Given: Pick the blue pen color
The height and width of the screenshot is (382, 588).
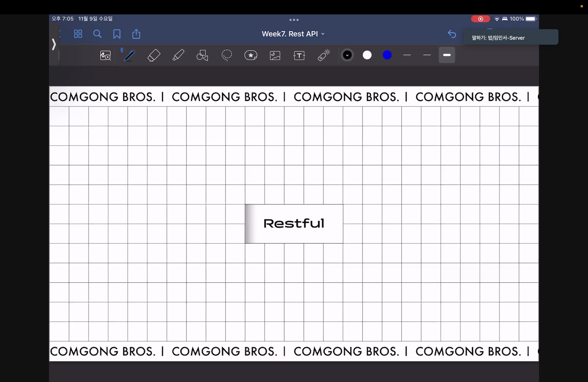Looking at the screenshot, I should click(x=387, y=55).
